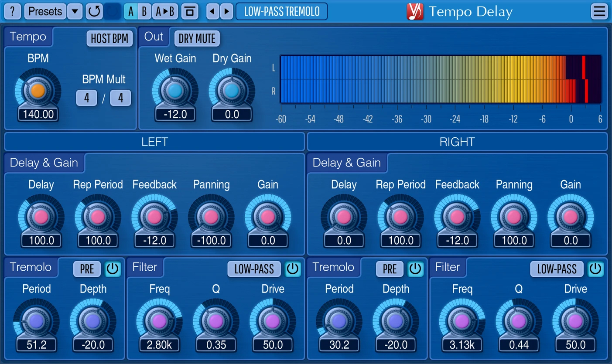Screen dimensions: 612x364
Task: Open the LOW-PASS TREMOLO preset name field
Action: 282,11
